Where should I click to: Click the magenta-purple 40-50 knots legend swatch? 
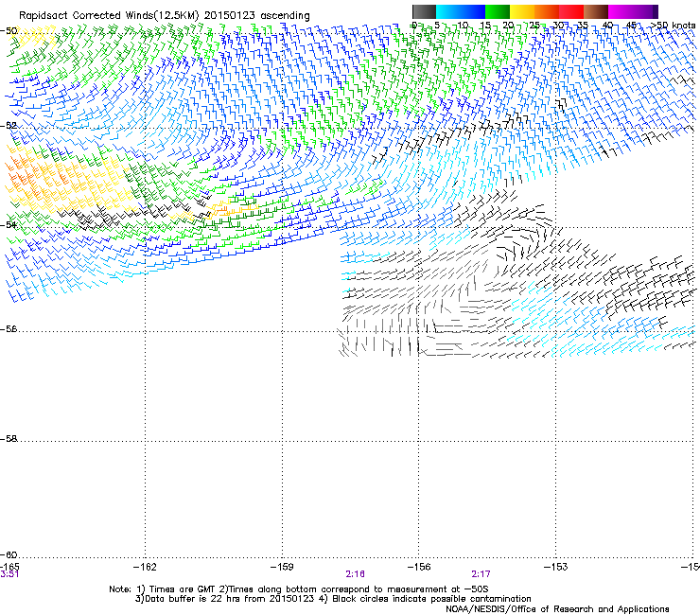tap(633, 11)
